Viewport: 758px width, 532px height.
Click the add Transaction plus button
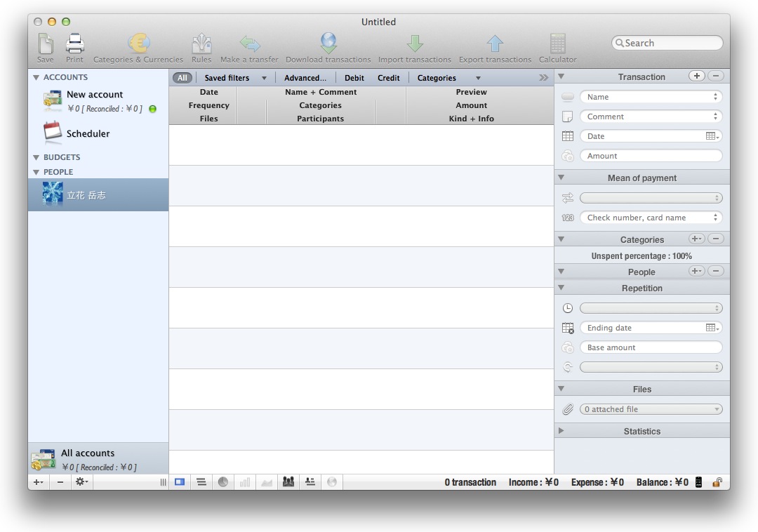[x=696, y=77]
